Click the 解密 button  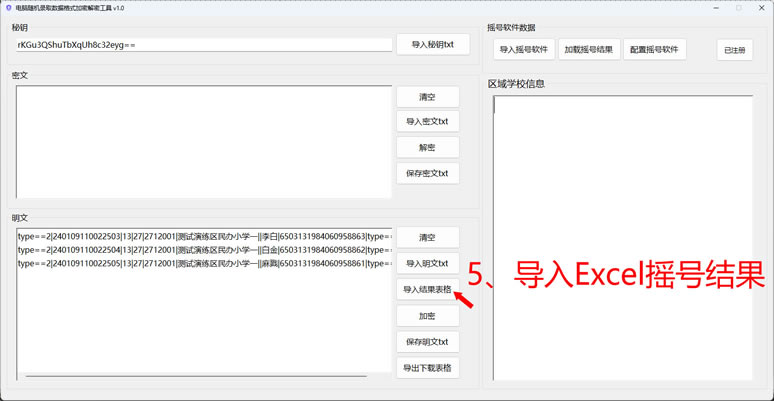coord(427,147)
